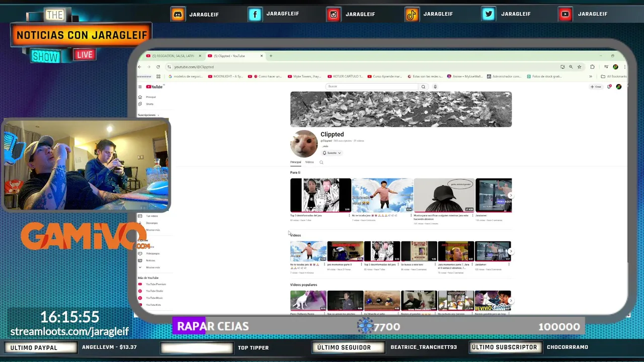Viewport: 644px width, 362px height.
Task: Select the Clippted - YouTube browser tab
Action: [x=234, y=56]
